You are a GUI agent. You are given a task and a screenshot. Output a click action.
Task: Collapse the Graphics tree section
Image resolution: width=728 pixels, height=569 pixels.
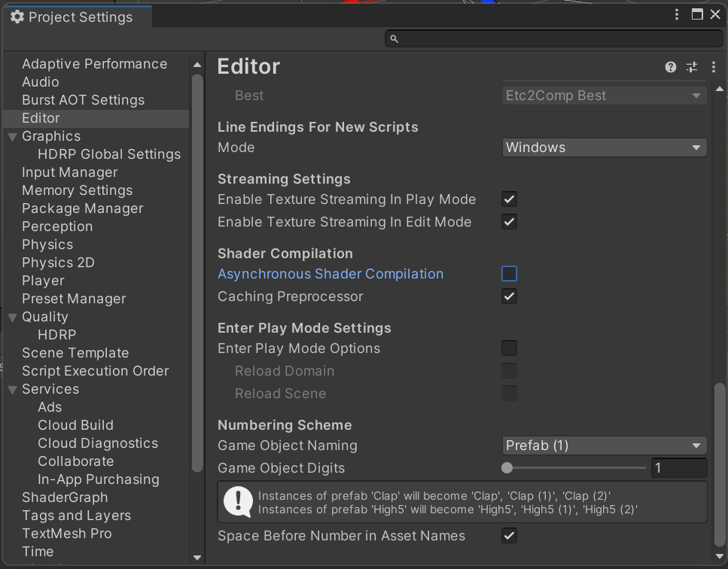pos(13,136)
